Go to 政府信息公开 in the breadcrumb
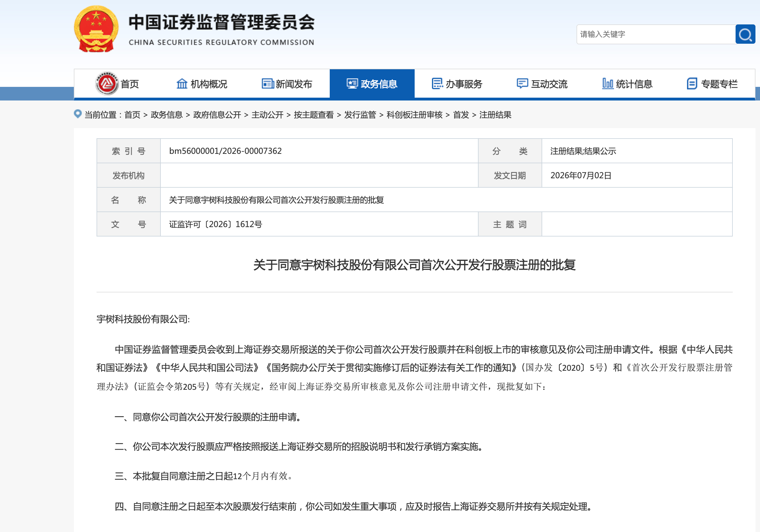 point(217,115)
